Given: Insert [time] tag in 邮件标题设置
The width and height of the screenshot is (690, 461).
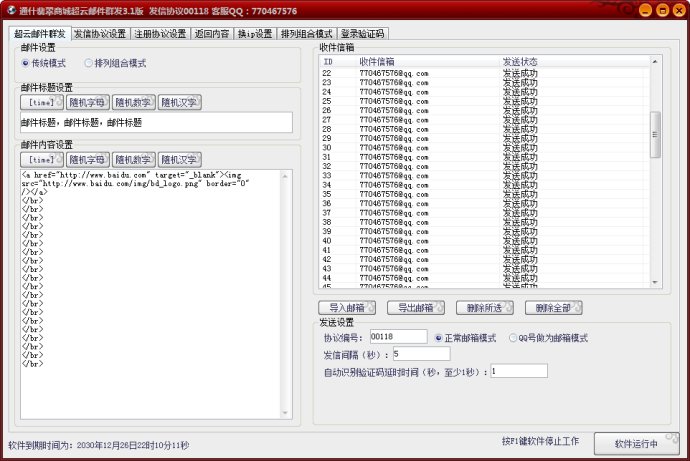Looking at the screenshot, I should pos(41,102).
